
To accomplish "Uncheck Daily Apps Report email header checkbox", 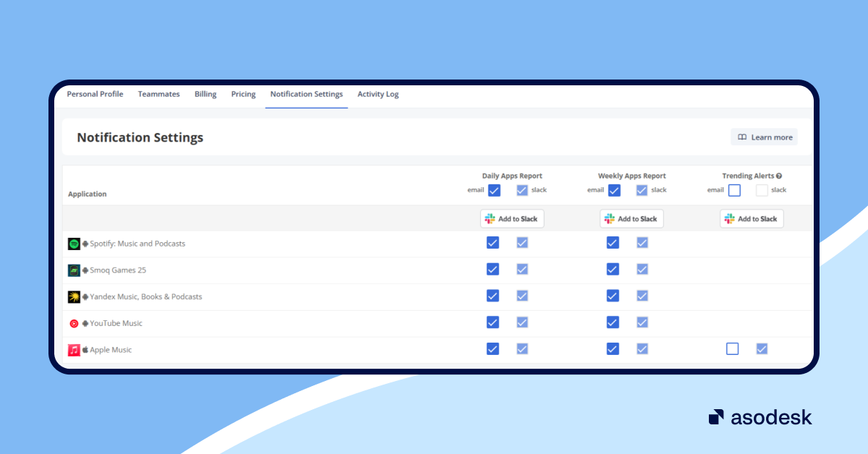I will [x=494, y=190].
